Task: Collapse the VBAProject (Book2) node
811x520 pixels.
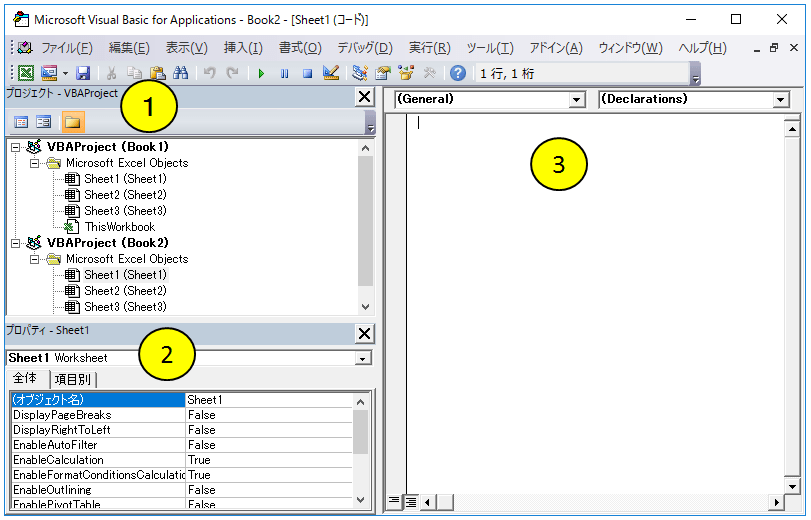Action: tap(16, 243)
